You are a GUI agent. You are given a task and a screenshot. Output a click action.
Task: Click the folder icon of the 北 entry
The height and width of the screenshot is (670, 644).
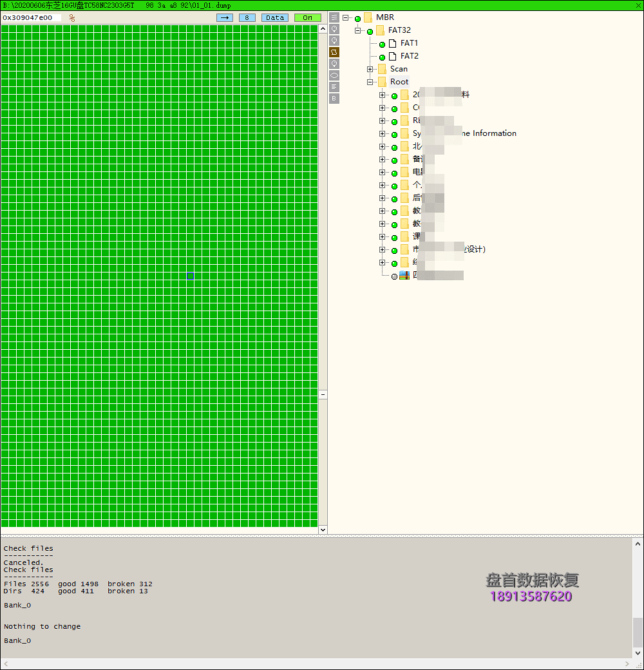[x=405, y=146]
